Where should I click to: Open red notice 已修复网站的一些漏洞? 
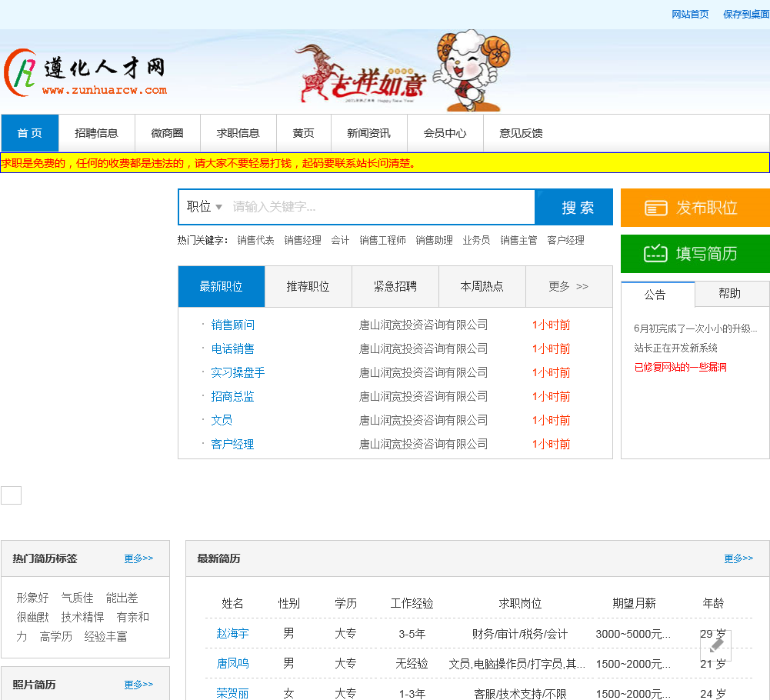click(x=680, y=368)
